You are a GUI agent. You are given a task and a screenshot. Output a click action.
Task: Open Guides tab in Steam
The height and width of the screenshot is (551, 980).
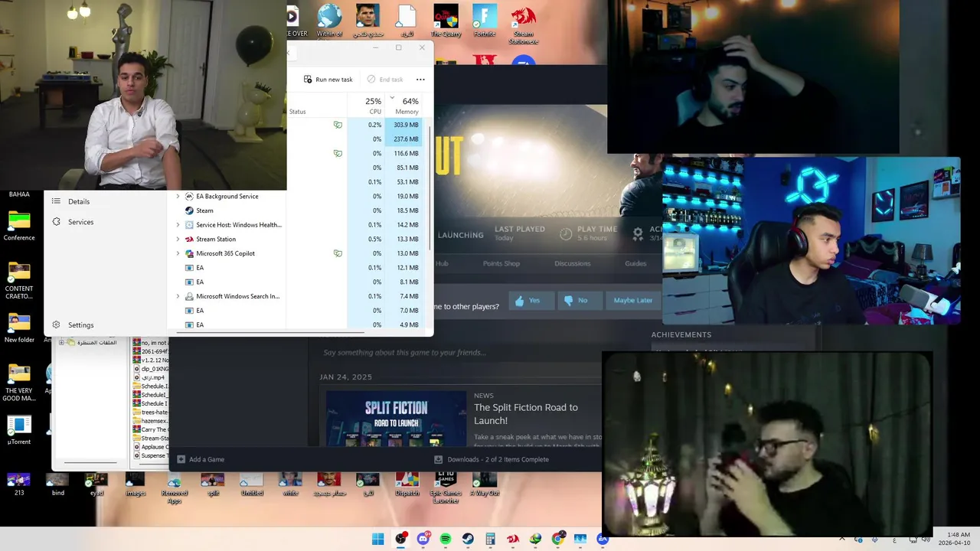[x=635, y=263]
